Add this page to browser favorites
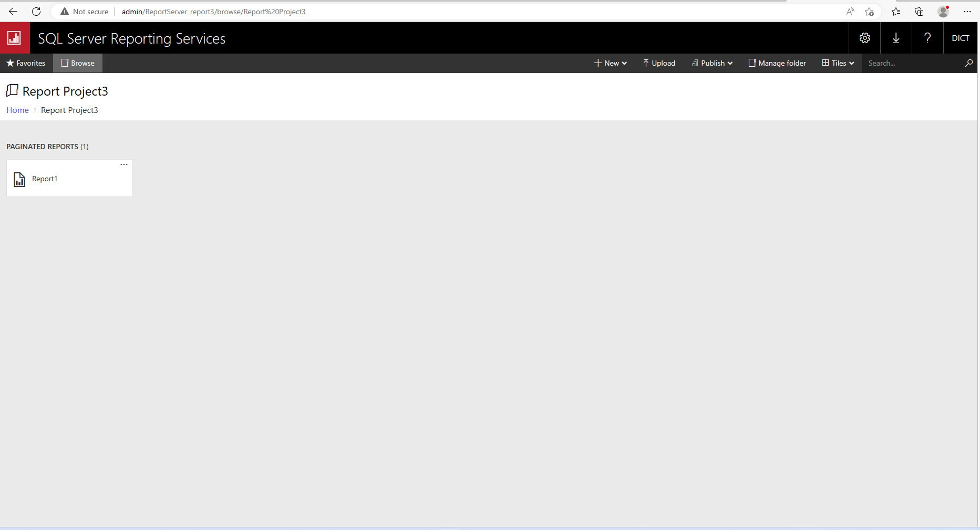The height and width of the screenshot is (530, 980). click(869, 12)
